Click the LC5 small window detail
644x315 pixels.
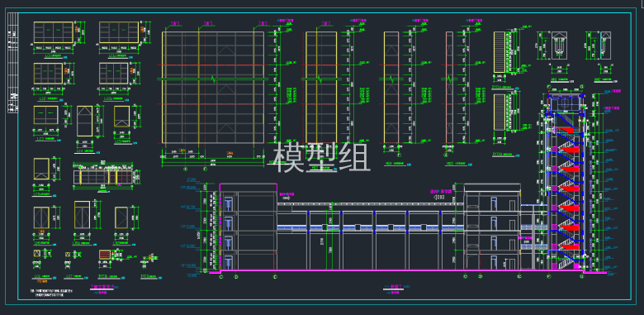pos(122,117)
